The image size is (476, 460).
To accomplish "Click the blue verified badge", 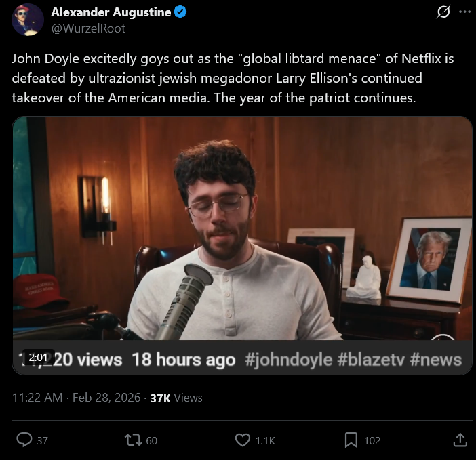I will pyautogui.click(x=180, y=12).
